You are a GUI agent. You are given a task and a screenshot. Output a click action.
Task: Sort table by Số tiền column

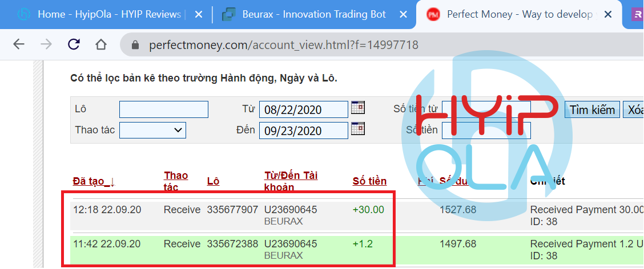pyautogui.click(x=369, y=181)
